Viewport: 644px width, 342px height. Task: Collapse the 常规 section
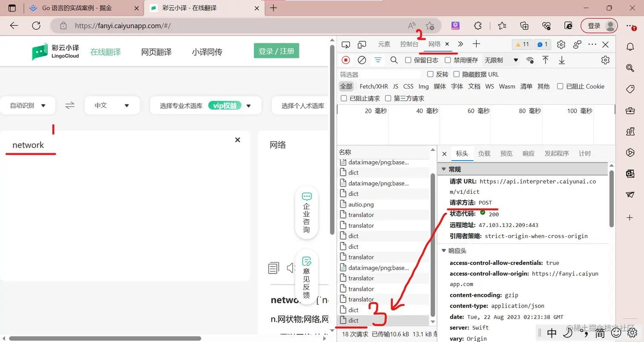click(x=444, y=169)
